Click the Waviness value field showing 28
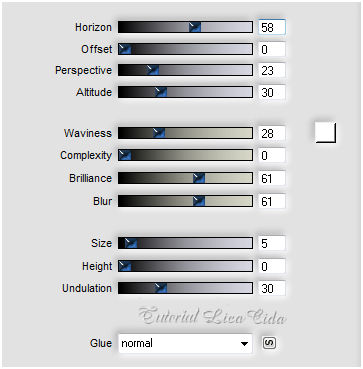The image size is (363, 369). [272, 133]
